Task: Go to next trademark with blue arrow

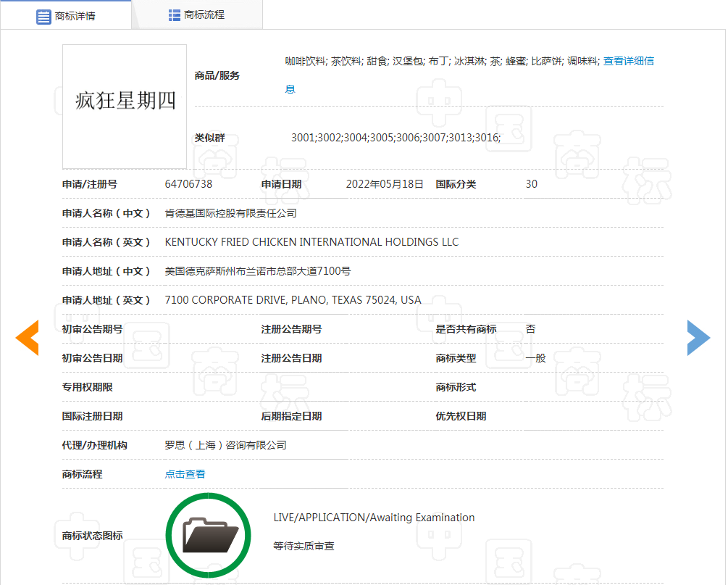Action: pos(699,338)
